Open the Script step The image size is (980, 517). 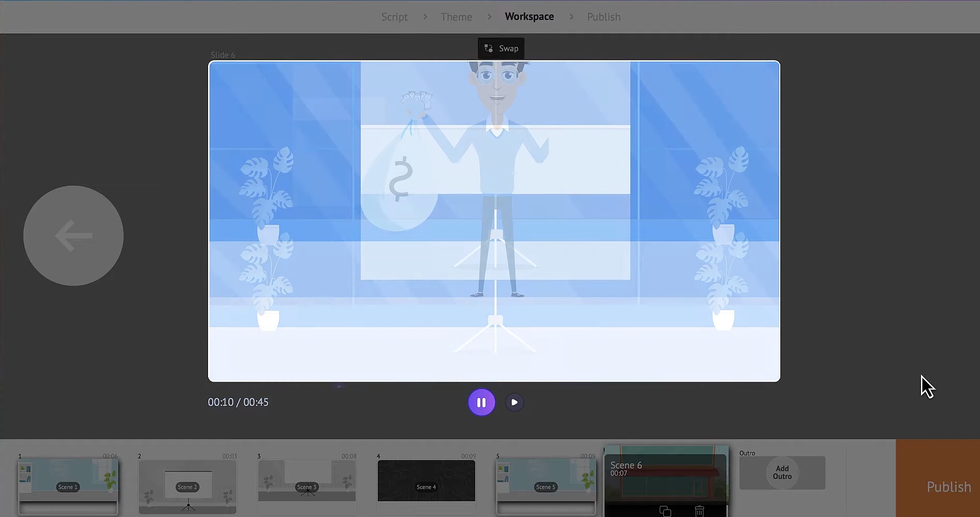coord(394,17)
